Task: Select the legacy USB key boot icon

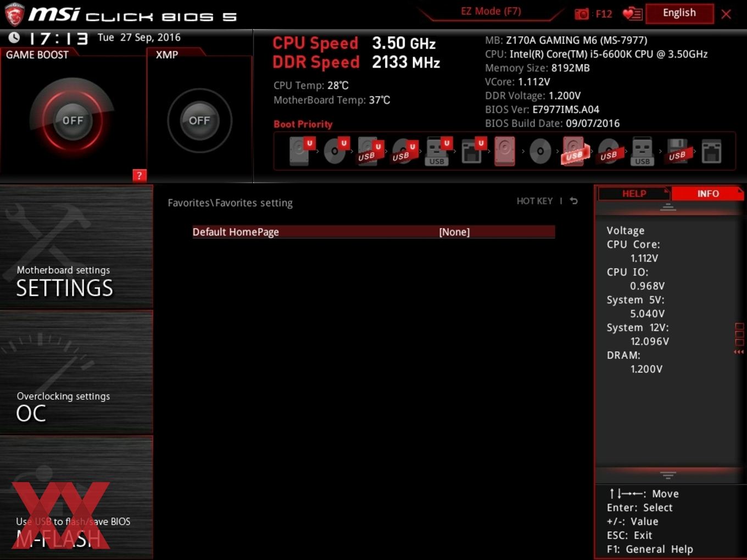Action: [643, 151]
